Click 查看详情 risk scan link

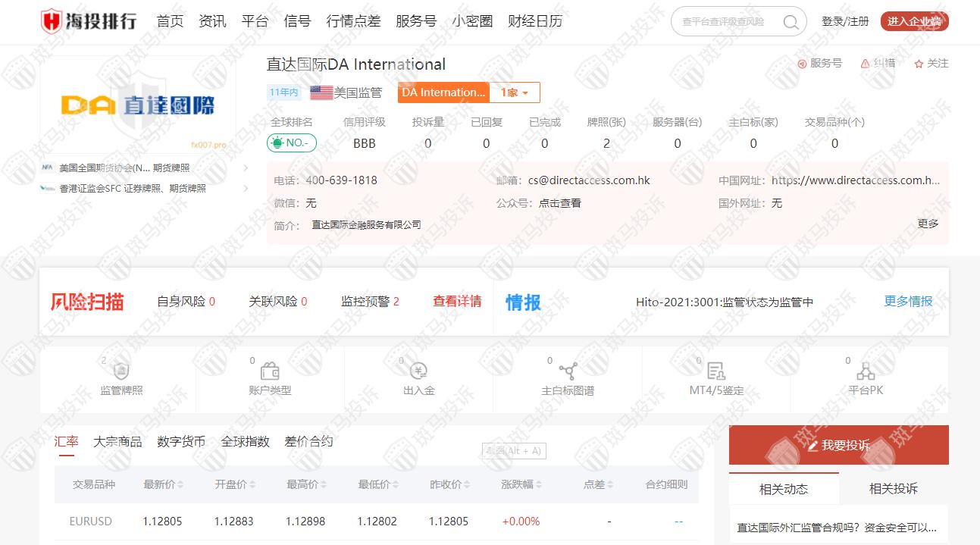(x=457, y=301)
